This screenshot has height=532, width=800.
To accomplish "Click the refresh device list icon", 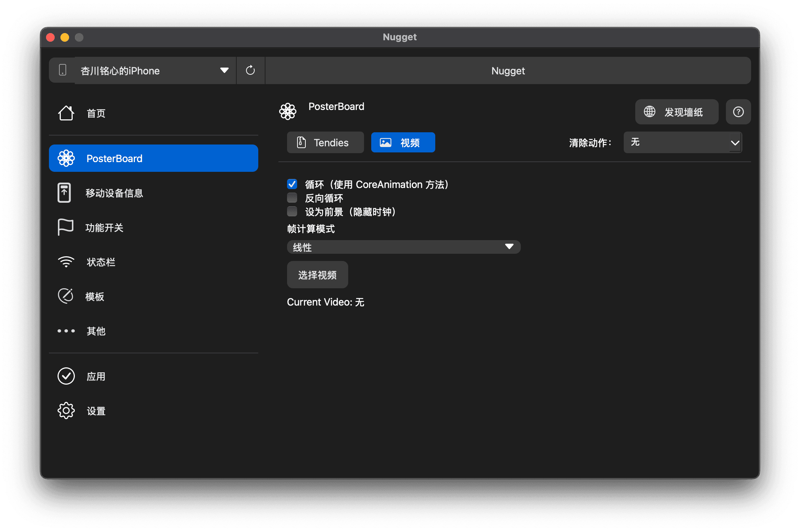I will [x=250, y=70].
